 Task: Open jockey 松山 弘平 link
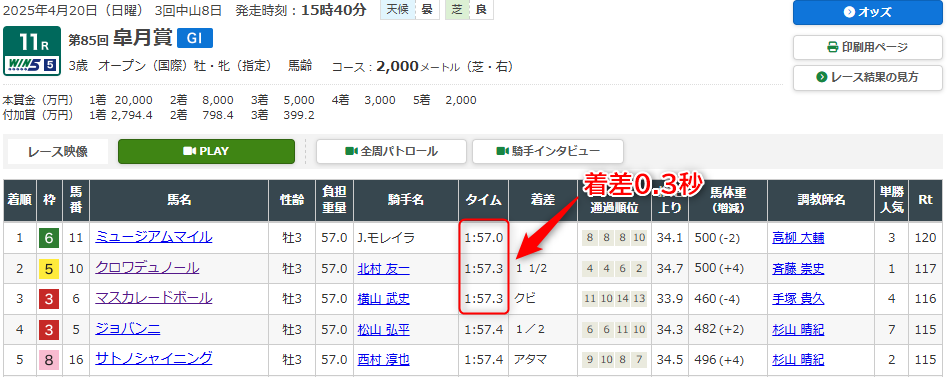point(384,330)
